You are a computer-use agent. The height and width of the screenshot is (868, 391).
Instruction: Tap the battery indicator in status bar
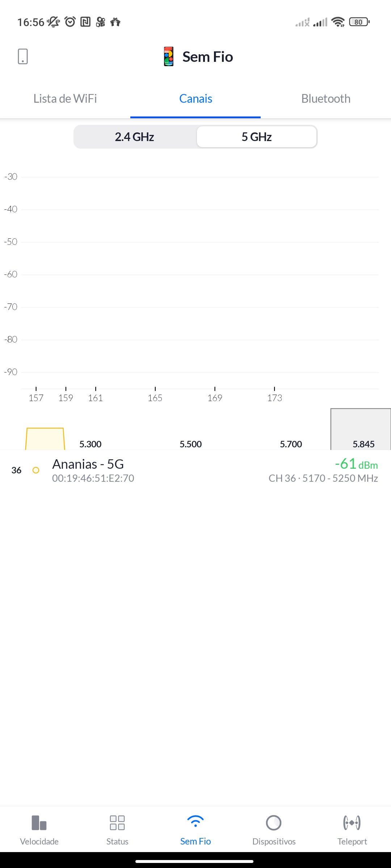(x=359, y=22)
